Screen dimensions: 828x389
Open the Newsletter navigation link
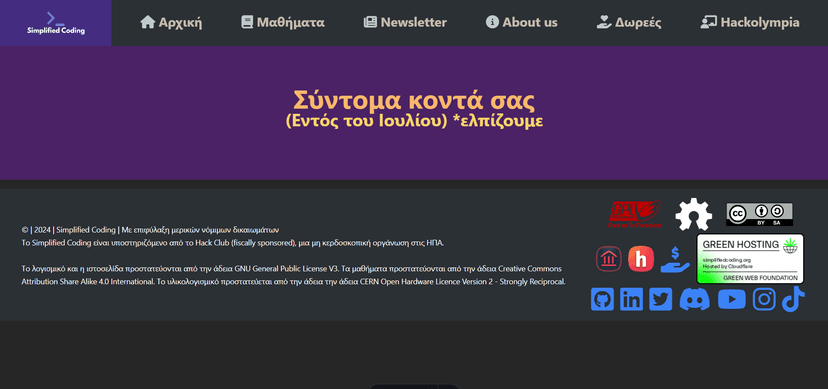pyautogui.click(x=405, y=23)
